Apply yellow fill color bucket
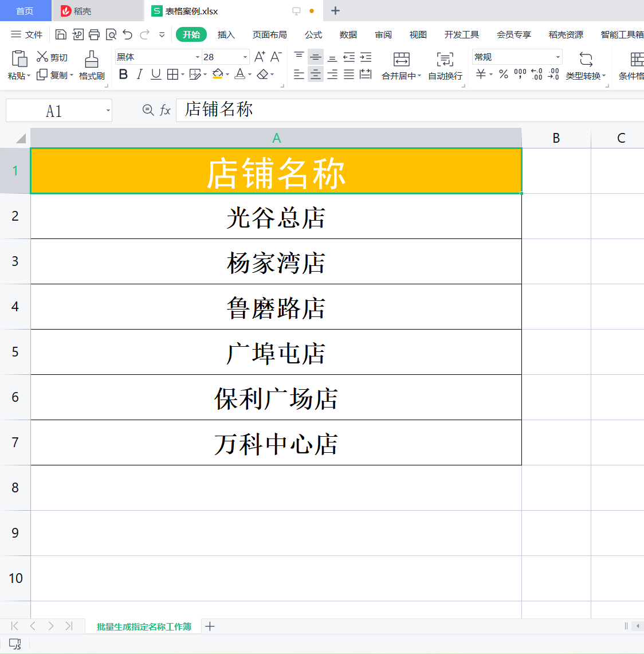The image size is (644, 654). (x=218, y=75)
